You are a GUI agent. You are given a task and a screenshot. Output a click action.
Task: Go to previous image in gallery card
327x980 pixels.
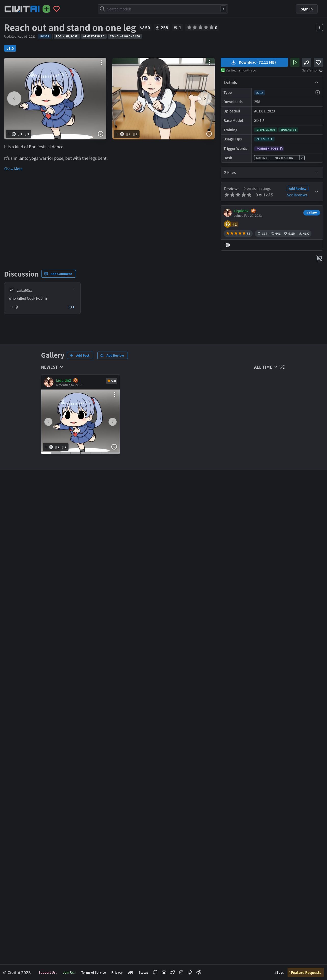[48, 422]
